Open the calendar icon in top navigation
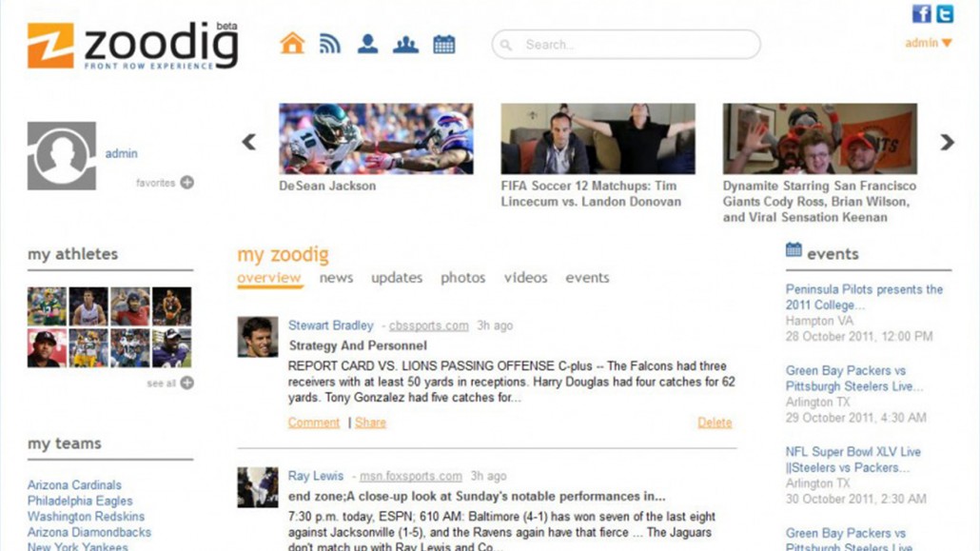This screenshot has height=551, width=980. point(443,45)
